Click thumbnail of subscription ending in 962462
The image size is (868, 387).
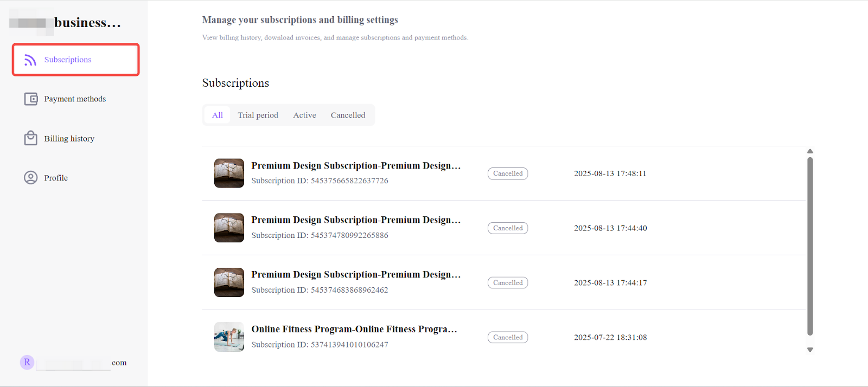pos(229,282)
